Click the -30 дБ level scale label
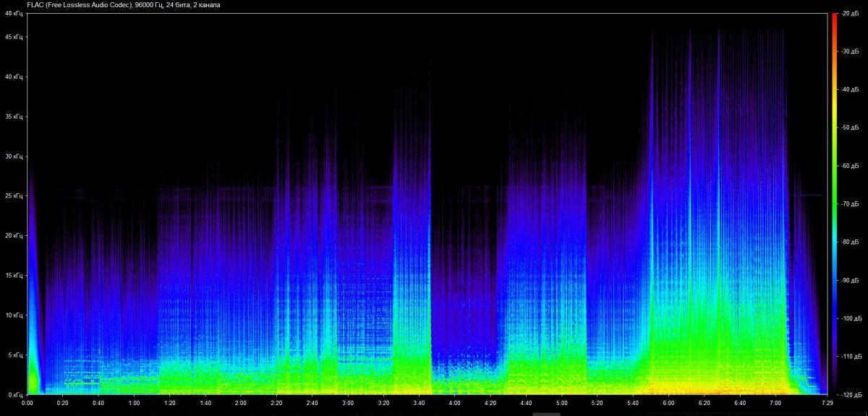The width and height of the screenshot is (868, 416). point(851,52)
